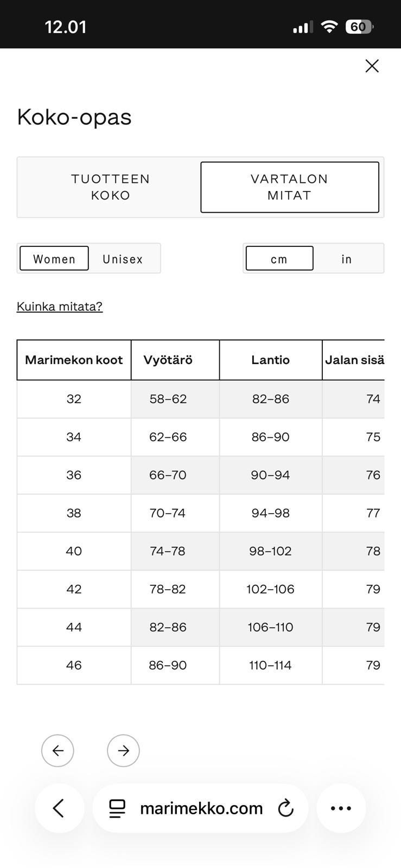Set measurement units to cm
401x868 pixels.
279,258
